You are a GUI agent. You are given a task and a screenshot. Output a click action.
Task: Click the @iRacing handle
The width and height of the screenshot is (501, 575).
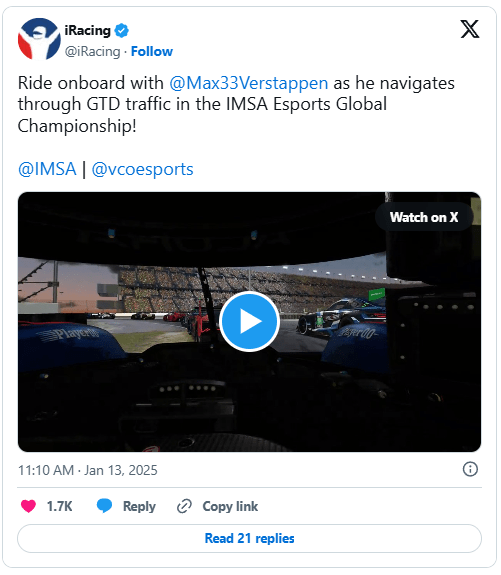[92, 52]
